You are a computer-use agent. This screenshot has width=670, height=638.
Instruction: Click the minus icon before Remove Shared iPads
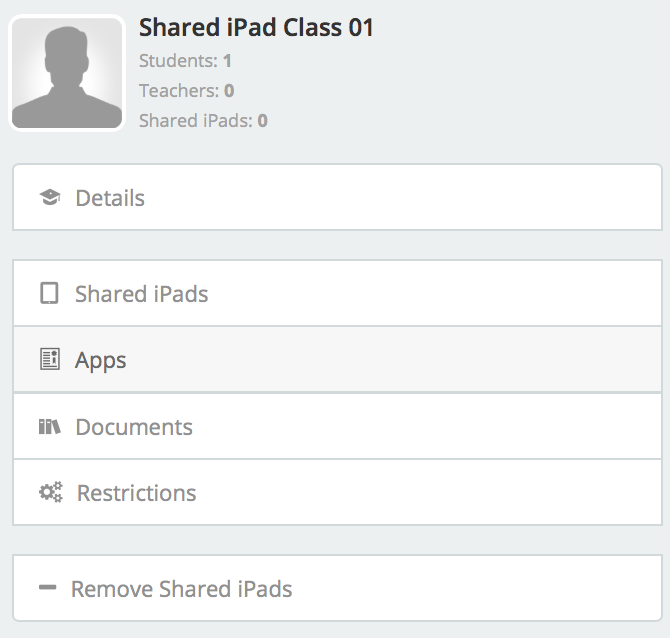point(47,588)
